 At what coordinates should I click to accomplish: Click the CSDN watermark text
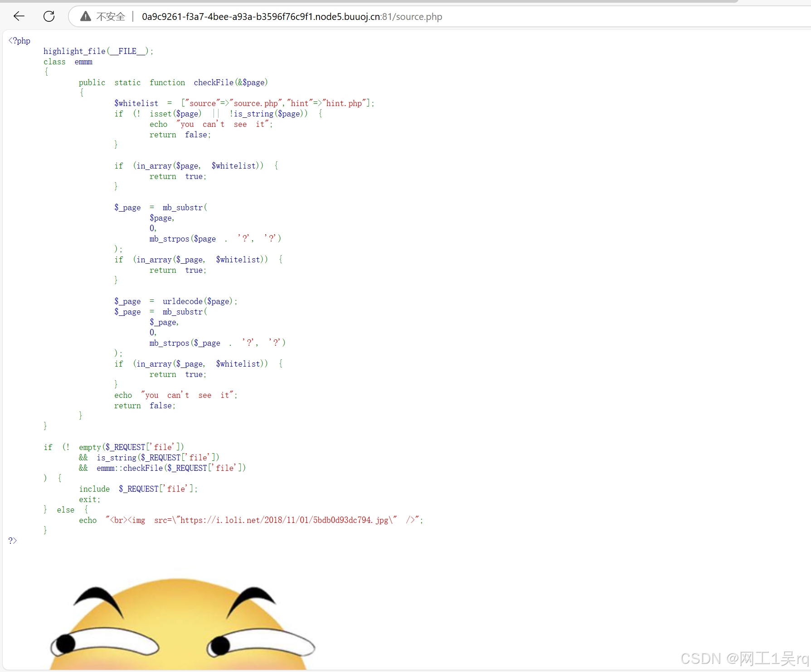click(x=743, y=658)
